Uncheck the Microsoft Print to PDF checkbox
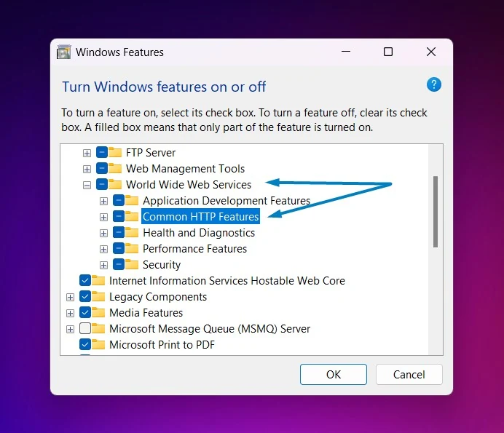 [85, 344]
